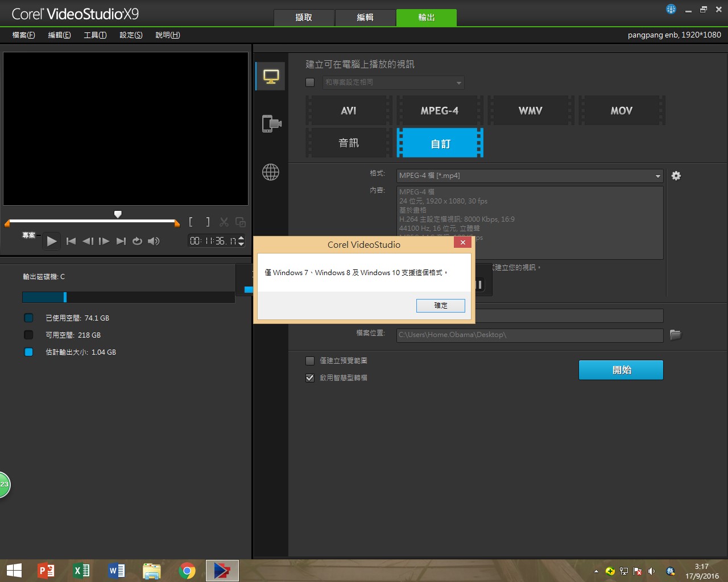Choose the WMV output format
The width and height of the screenshot is (728, 582).
[531, 111]
